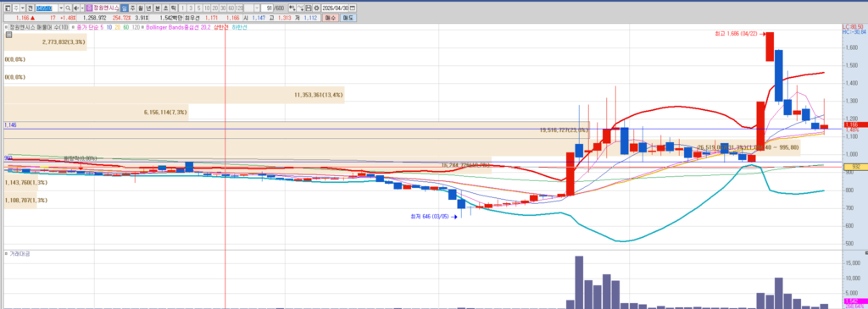Select the 30 interval button

pos(223,8)
